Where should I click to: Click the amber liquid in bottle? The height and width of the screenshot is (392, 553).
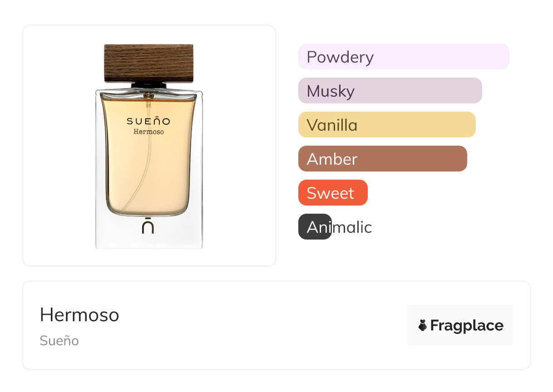[x=149, y=172]
